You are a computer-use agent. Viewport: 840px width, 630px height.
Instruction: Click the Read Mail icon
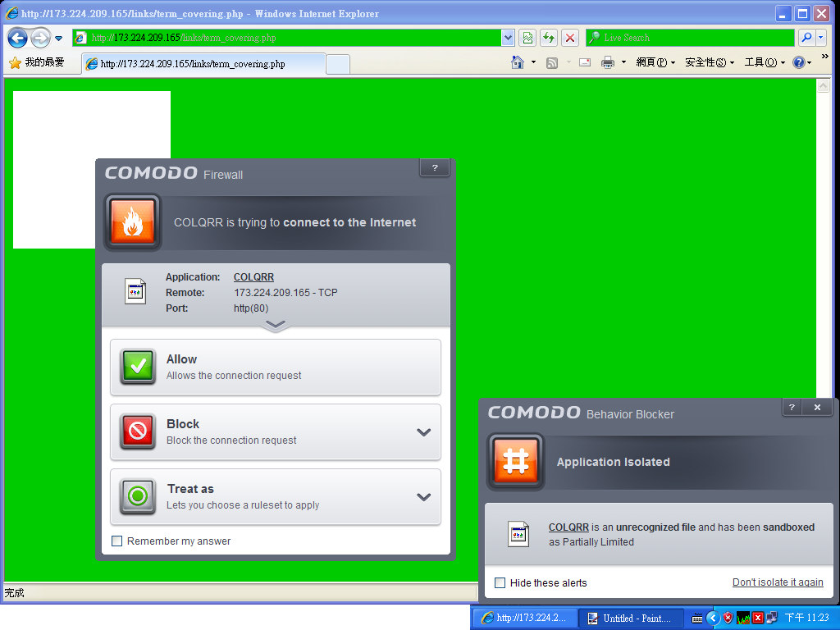pos(585,62)
